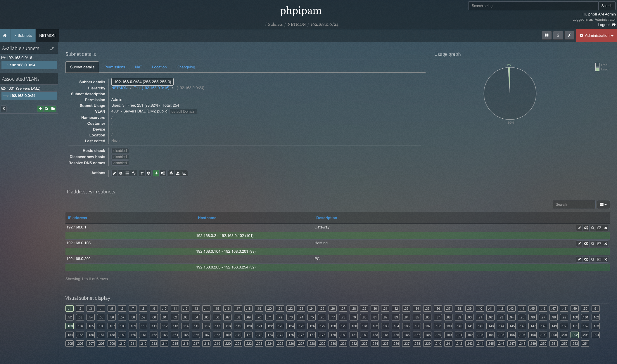The height and width of the screenshot is (364, 617).
Task: Click the top Search string field
Action: pyautogui.click(x=533, y=6)
